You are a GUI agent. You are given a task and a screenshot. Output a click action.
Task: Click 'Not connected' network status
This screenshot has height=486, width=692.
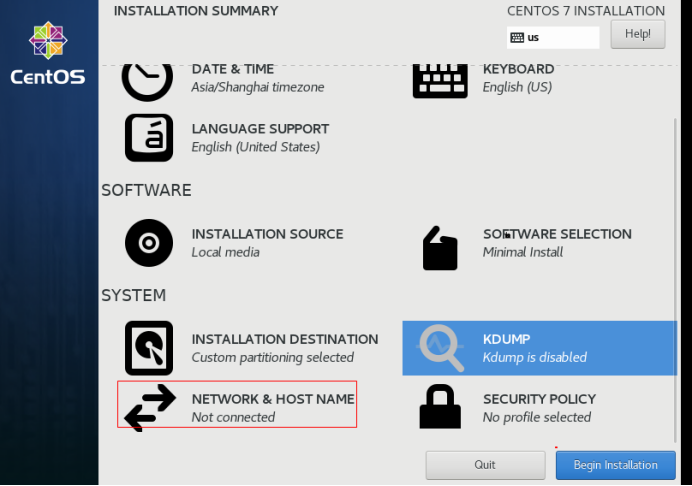point(233,417)
